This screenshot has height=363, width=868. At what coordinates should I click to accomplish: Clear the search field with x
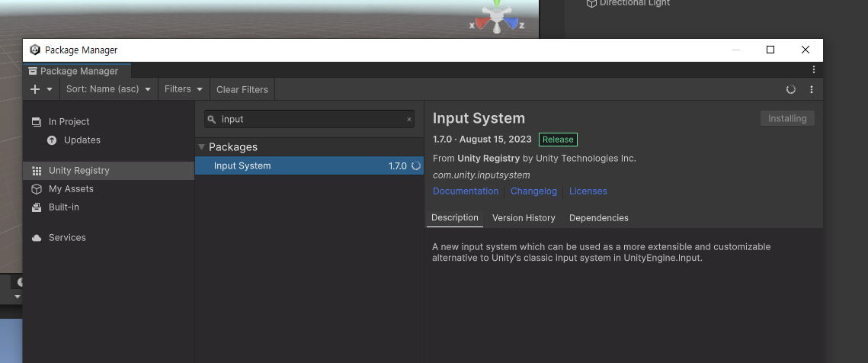coord(409,119)
